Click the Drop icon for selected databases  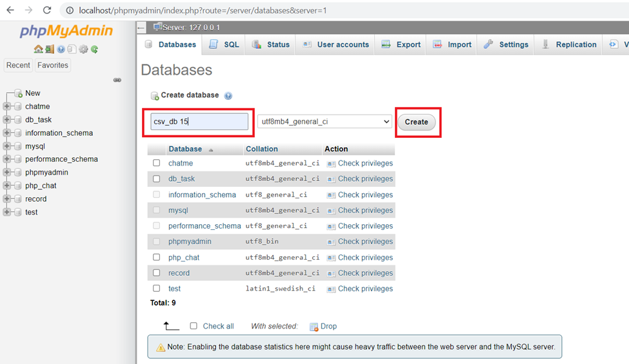(314, 327)
